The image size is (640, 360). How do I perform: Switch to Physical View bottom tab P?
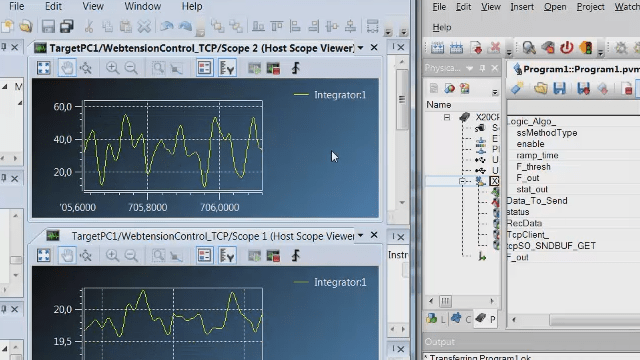coord(486,319)
